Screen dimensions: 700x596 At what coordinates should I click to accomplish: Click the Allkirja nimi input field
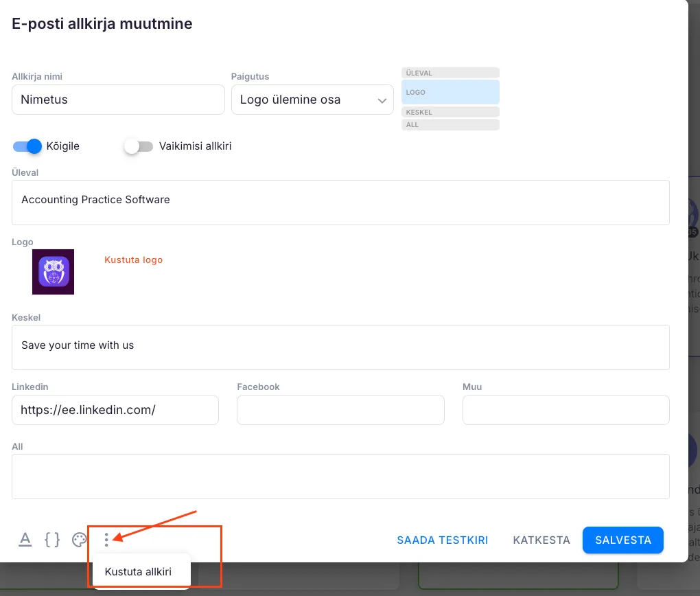point(118,100)
